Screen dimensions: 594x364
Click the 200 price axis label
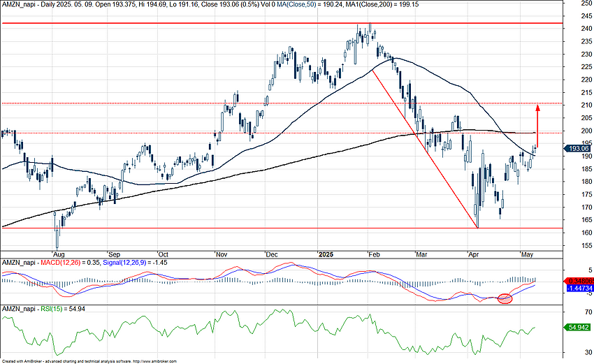(x=586, y=131)
